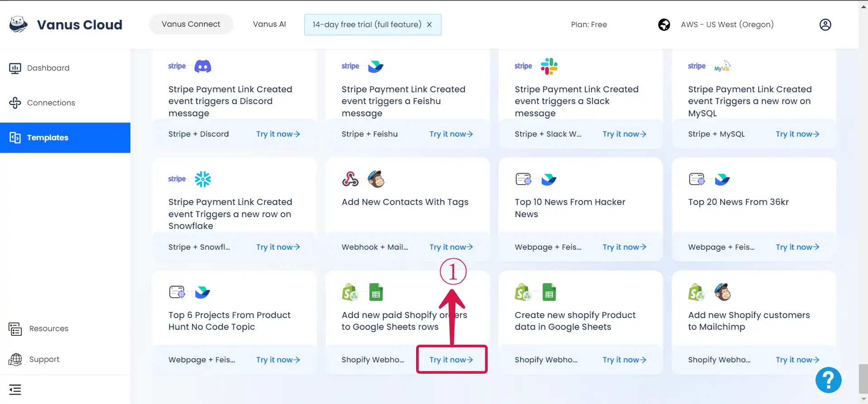The image size is (868, 404).
Task: Click Try it now for Webhook + Mailchimp
Action: (x=451, y=247)
